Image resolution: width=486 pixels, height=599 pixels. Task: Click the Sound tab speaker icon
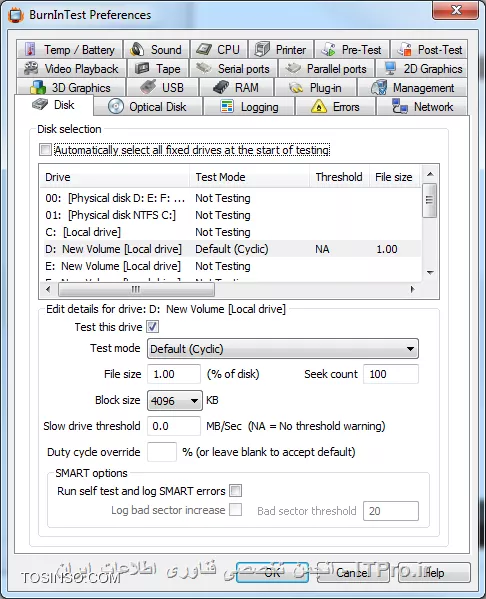137,49
